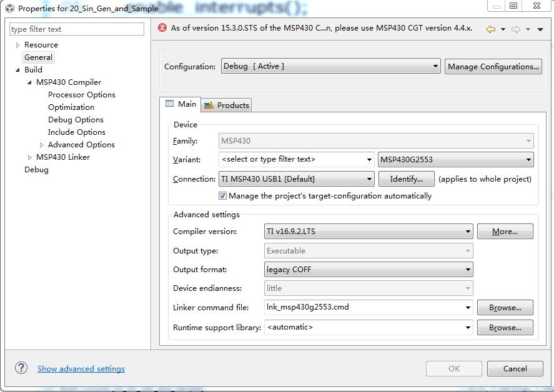This screenshot has height=392, width=554.
Task: Select MSP430 Linker tree item
Action: pyautogui.click(x=63, y=157)
